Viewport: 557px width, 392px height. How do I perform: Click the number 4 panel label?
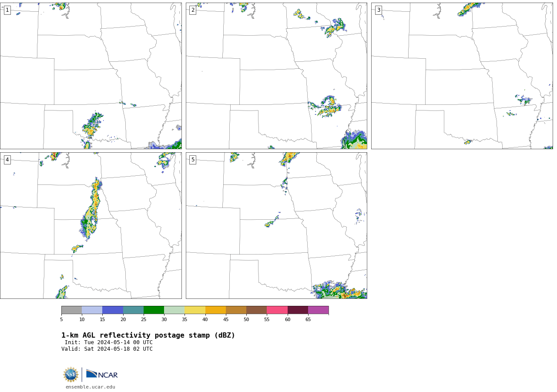[7, 160]
